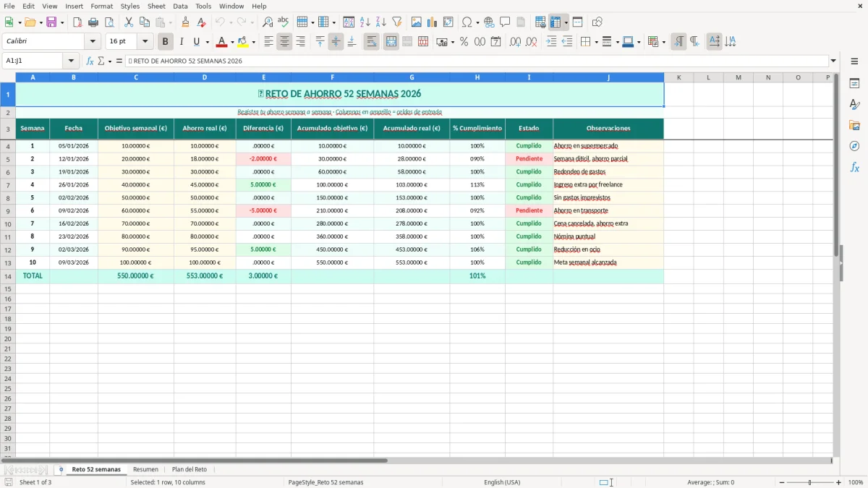
Task: Toggle Italic formatting
Action: [181, 42]
